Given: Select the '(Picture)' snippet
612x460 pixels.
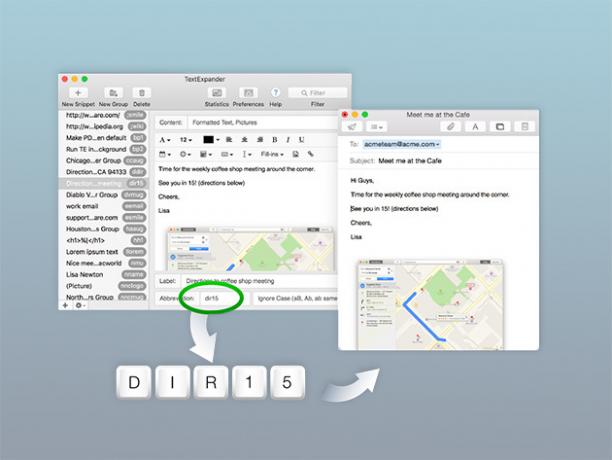Looking at the screenshot, I should pyautogui.click(x=104, y=286).
